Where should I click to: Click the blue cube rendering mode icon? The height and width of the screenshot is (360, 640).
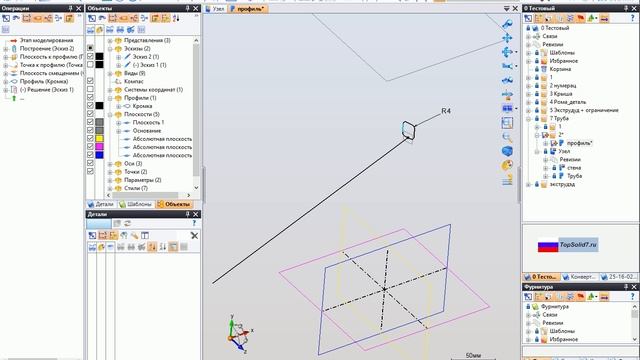click(507, 151)
